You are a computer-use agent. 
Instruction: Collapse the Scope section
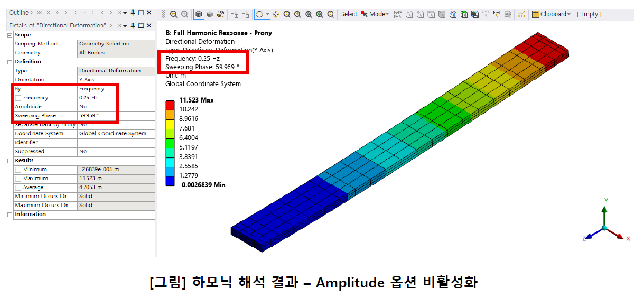[10, 35]
